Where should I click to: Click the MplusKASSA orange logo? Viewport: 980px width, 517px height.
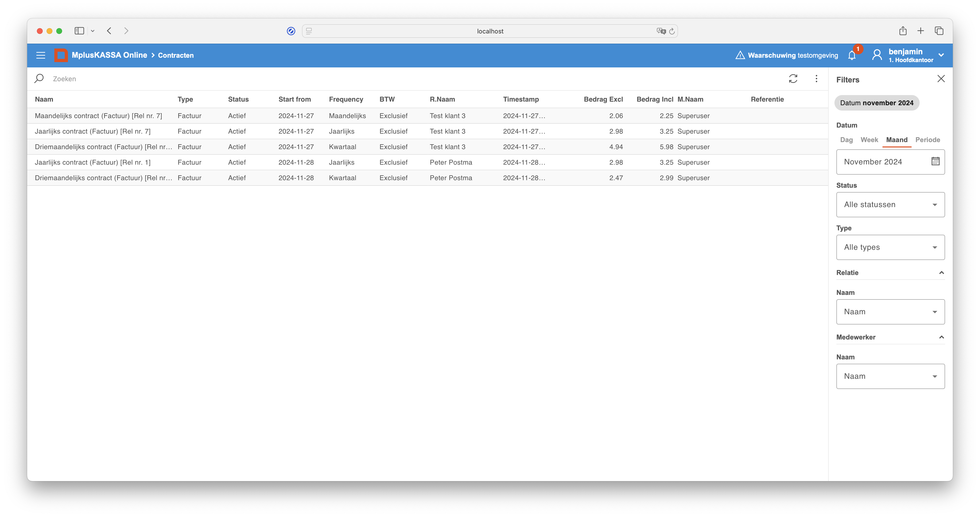pos(61,55)
